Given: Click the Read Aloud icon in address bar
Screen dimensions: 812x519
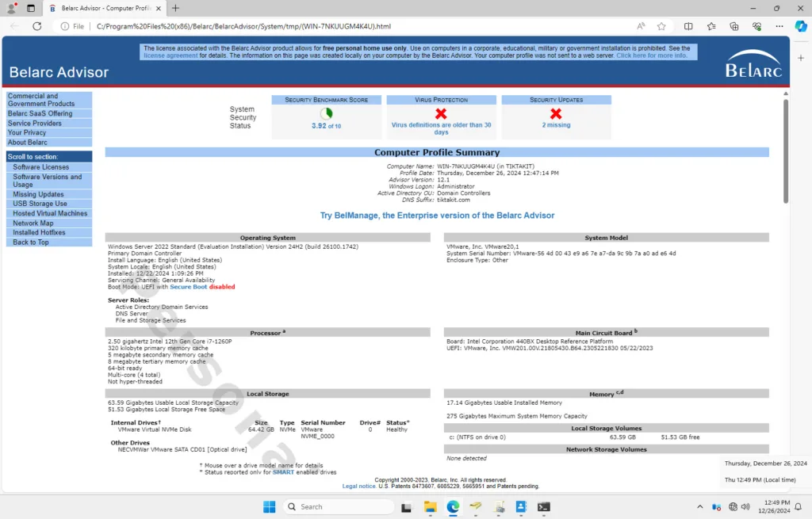Looking at the screenshot, I should (x=641, y=26).
